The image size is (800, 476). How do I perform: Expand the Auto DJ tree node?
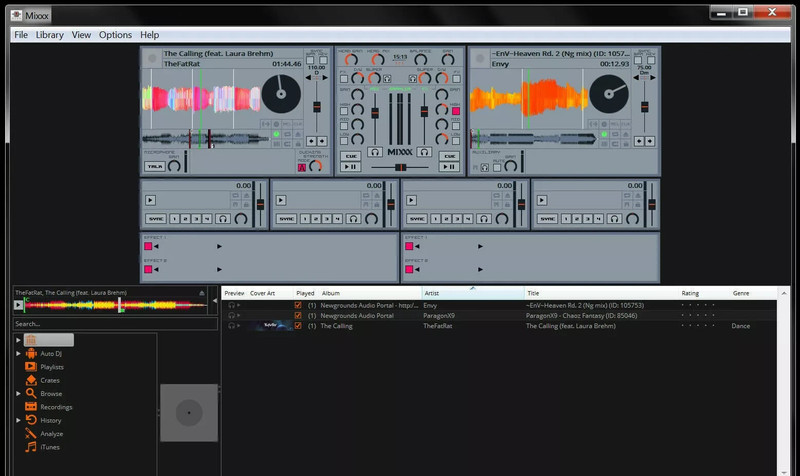click(18, 353)
